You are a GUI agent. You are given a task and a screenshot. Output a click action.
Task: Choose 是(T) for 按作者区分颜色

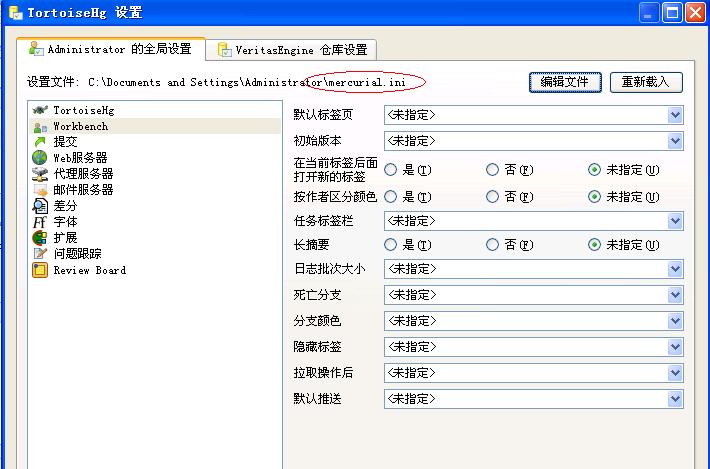pos(391,196)
